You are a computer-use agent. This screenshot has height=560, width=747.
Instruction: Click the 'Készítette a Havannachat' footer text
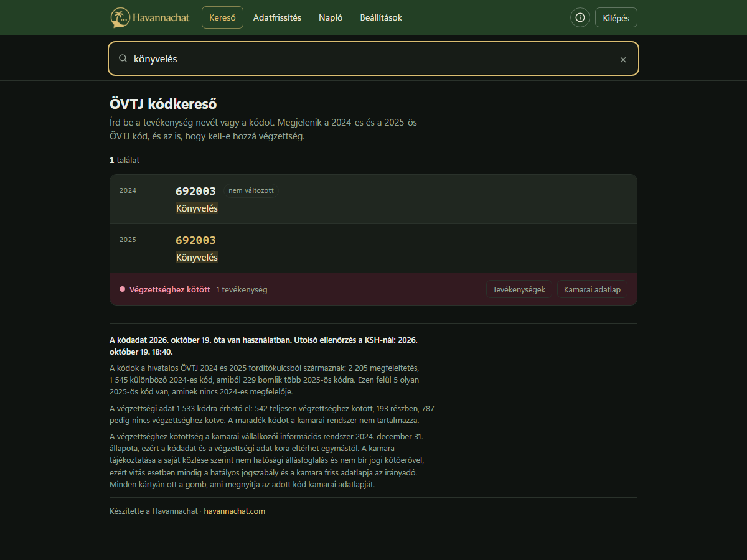coord(154,511)
